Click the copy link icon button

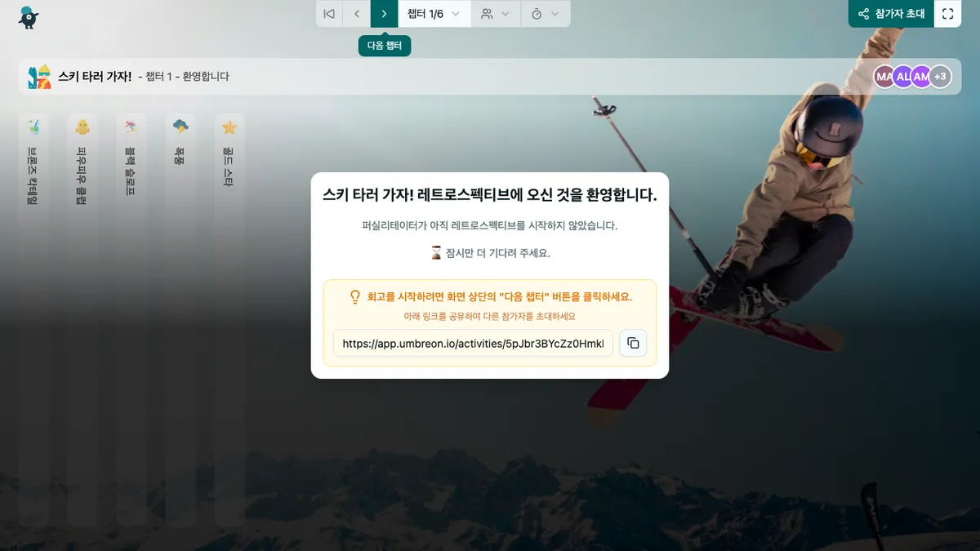(633, 344)
